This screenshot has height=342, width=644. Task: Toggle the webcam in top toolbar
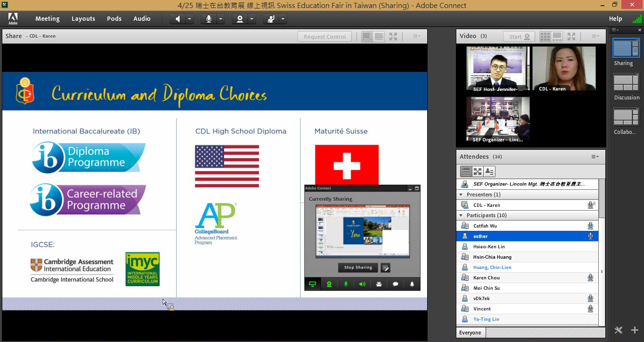[240, 19]
